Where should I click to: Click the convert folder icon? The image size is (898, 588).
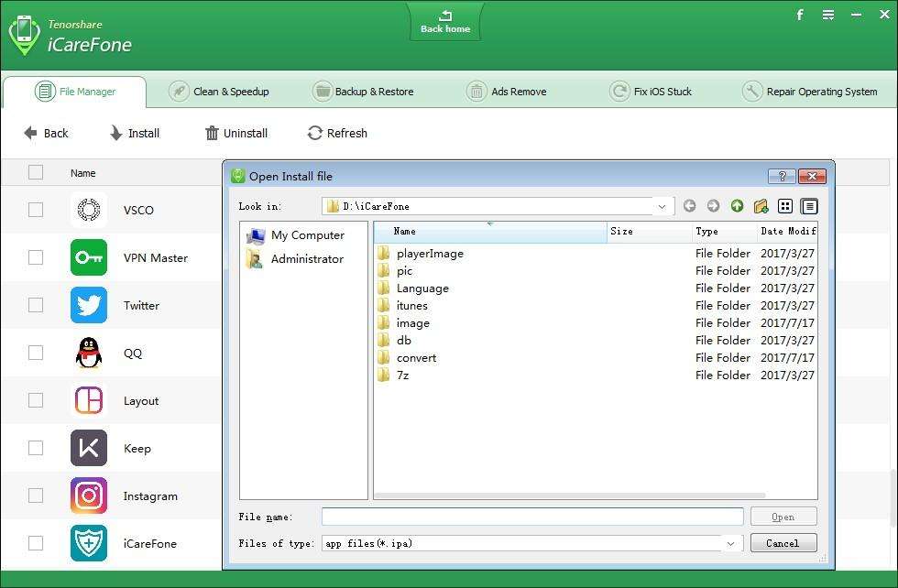384,358
